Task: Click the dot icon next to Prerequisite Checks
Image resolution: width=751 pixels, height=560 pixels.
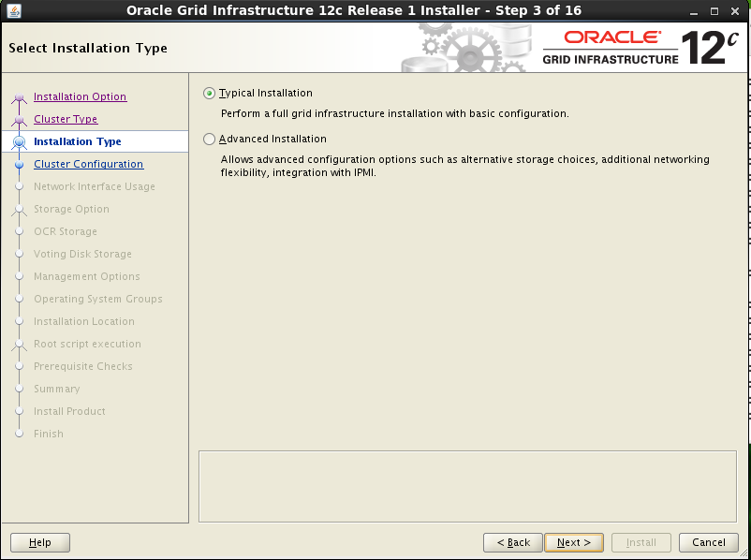Action: coord(19,366)
